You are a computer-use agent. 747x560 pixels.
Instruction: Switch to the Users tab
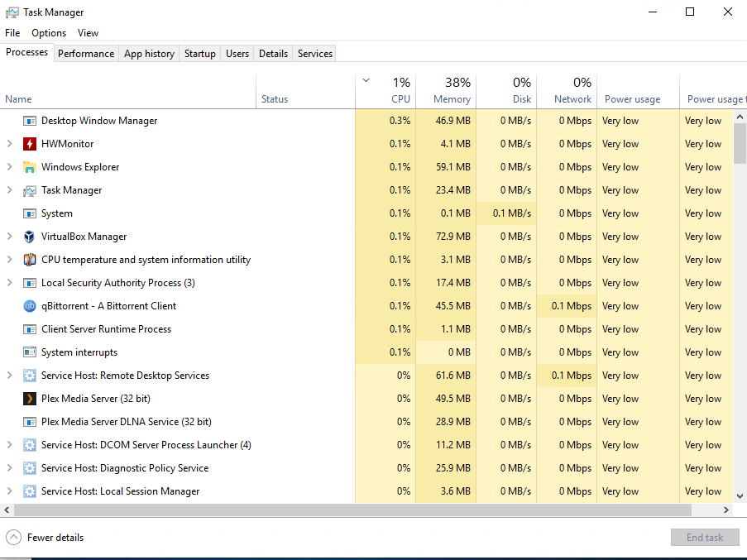coord(237,54)
